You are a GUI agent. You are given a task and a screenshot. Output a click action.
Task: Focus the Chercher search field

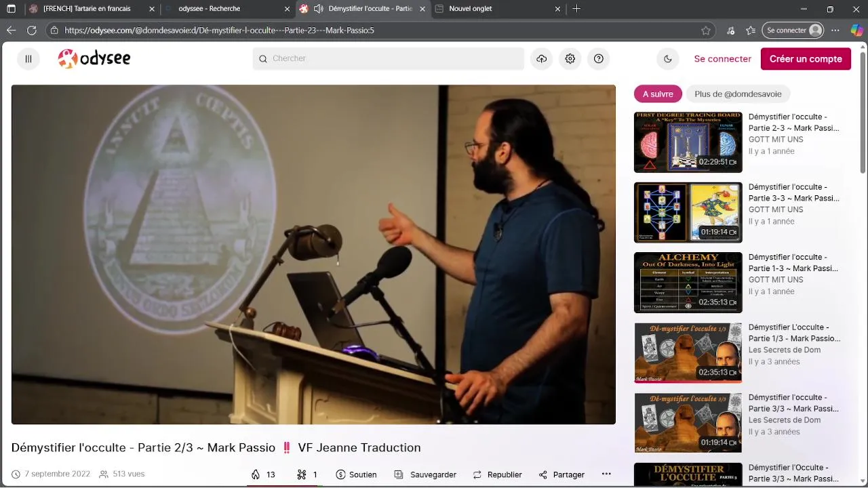[x=389, y=59]
